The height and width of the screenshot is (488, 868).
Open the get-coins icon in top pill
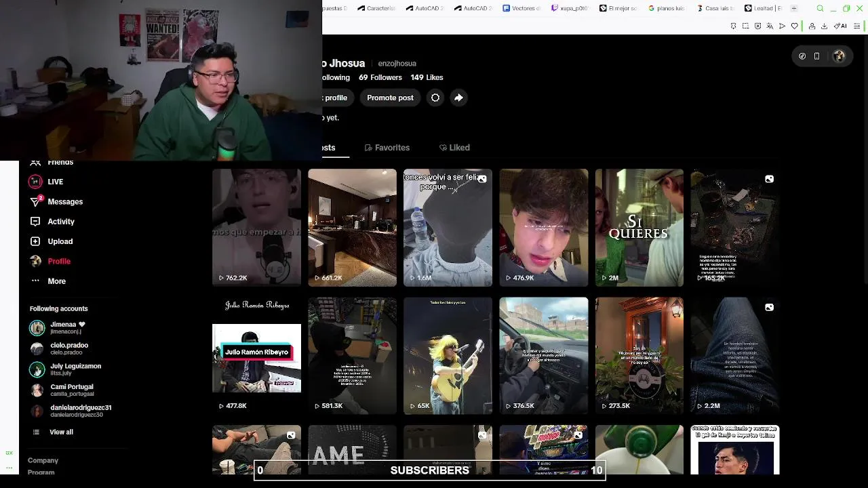coord(802,56)
